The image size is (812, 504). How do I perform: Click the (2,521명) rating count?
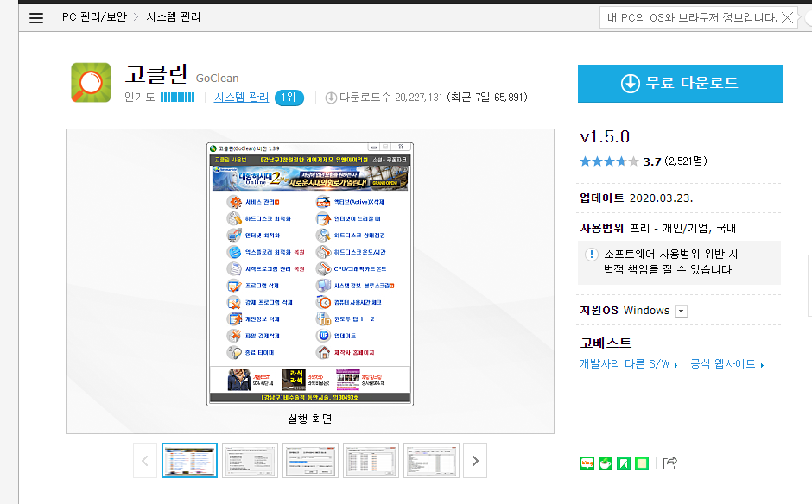coord(686,161)
